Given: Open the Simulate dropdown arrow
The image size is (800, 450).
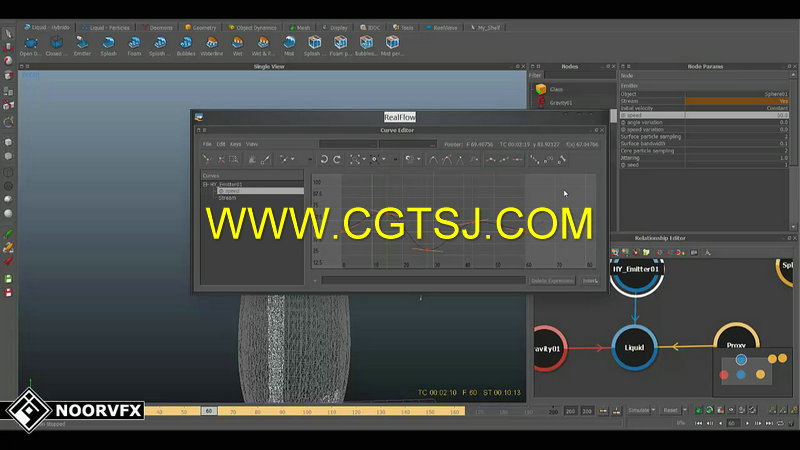Looking at the screenshot, I should coord(653,410).
